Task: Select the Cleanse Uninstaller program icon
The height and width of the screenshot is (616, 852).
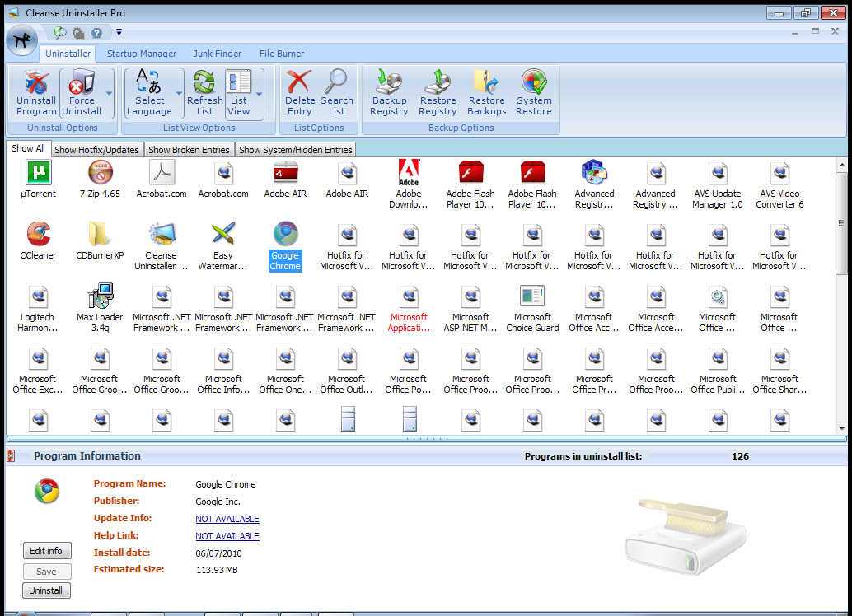Action: point(162,234)
